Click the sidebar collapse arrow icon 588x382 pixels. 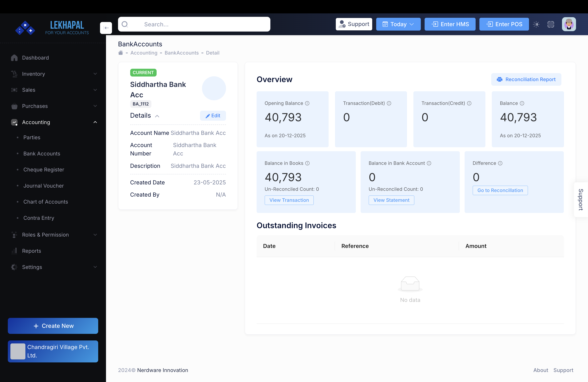pyautogui.click(x=106, y=28)
